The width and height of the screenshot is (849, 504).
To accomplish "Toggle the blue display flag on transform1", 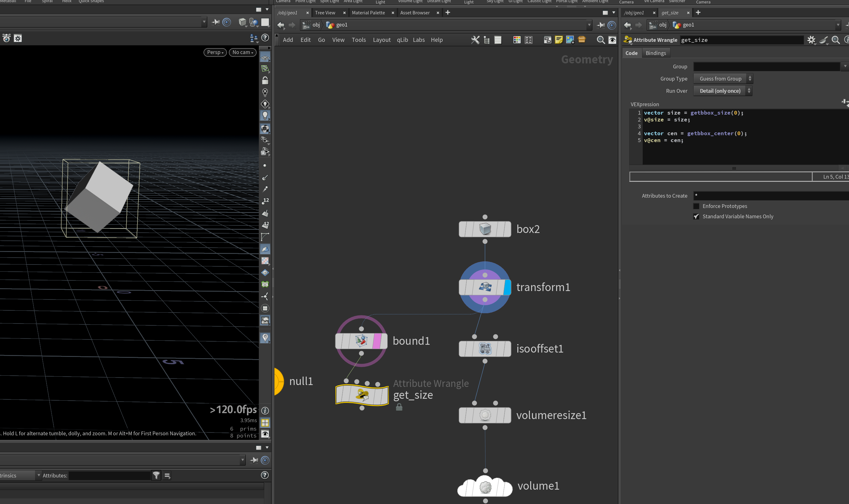I will click(507, 287).
